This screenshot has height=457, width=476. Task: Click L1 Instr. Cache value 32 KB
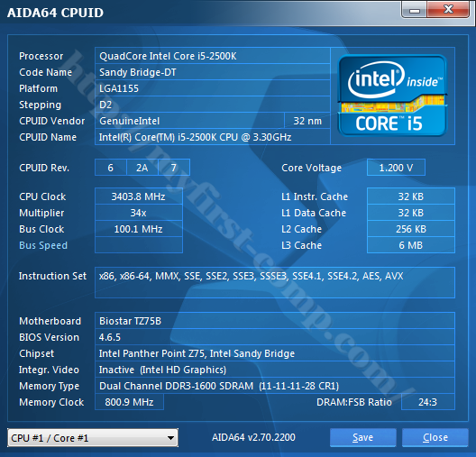pyautogui.click(x=411, y=197)
